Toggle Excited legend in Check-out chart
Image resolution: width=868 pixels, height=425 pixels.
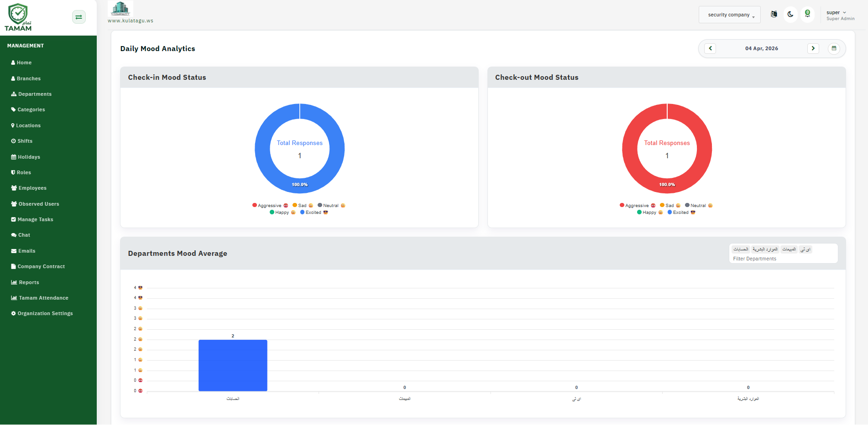(x=681, y=212)
